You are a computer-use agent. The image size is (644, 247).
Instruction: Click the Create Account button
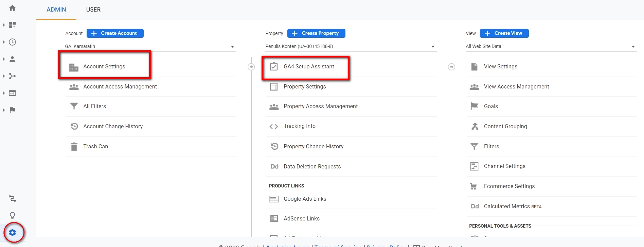click(115, 33)
